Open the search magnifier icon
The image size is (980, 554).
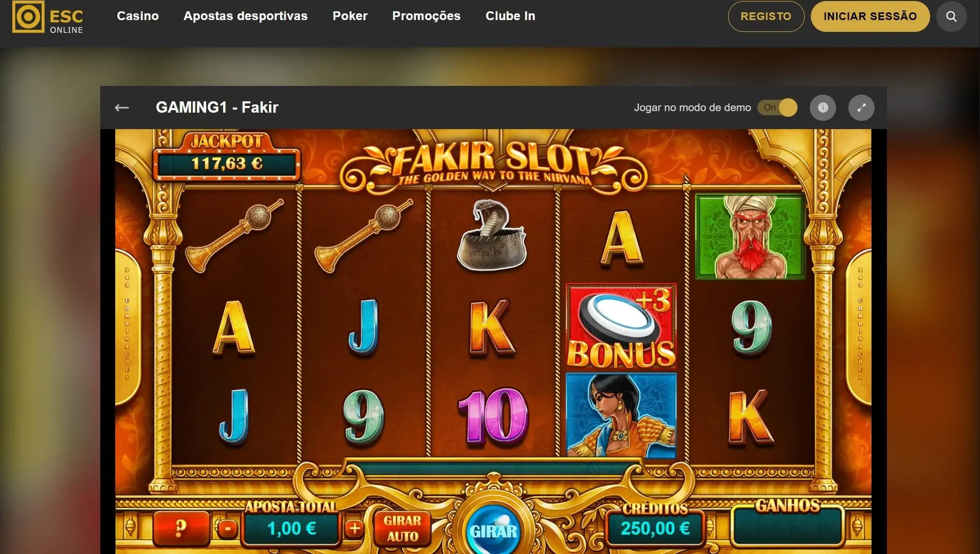[951, 16]
